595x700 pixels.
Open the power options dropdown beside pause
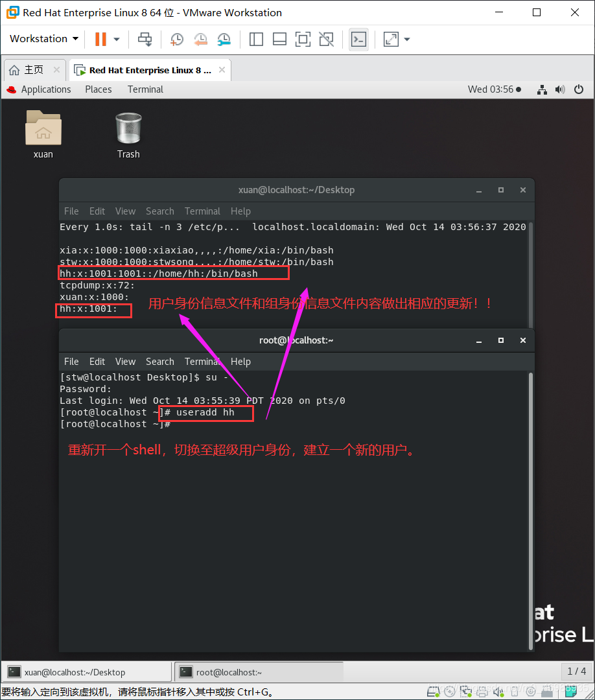117,40
